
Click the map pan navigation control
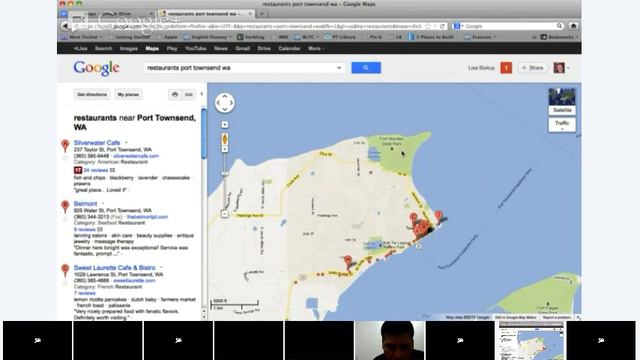click(225, 103)
